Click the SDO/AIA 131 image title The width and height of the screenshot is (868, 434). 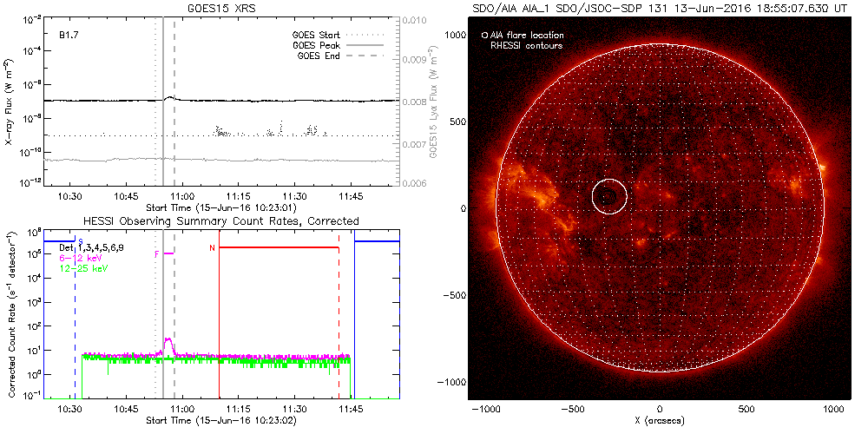click(x=660, y=8)
